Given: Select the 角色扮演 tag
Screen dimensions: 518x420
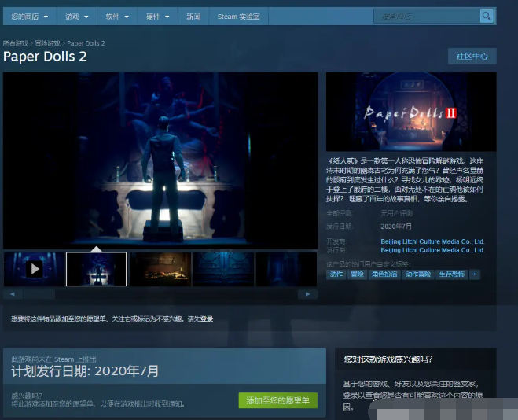Looking at the screenshot, I should pyautogui.click(x=384, y=274).
